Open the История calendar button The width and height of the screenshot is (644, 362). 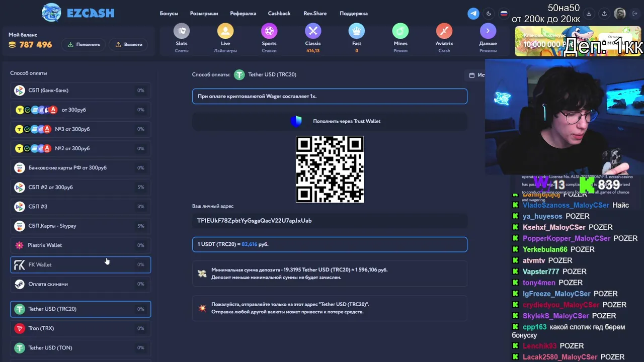click(475, 75)
